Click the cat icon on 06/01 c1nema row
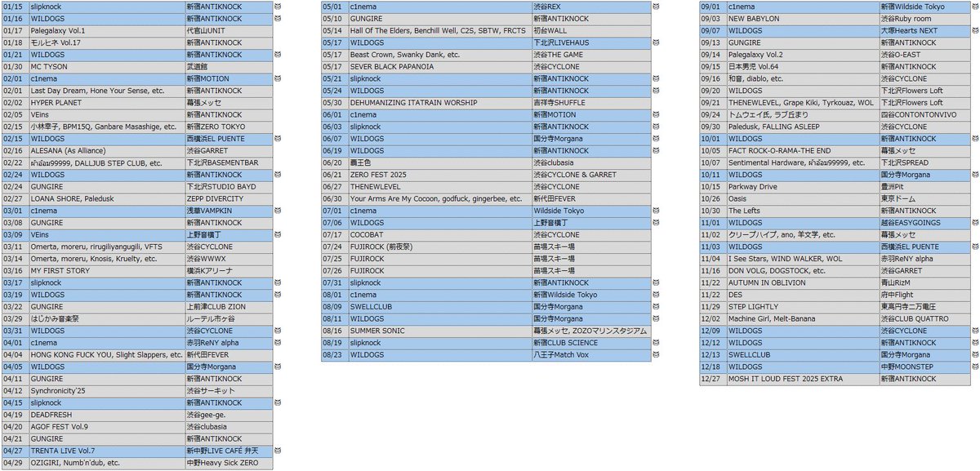This screenshot has height=471, width=980. pos(656,115)
